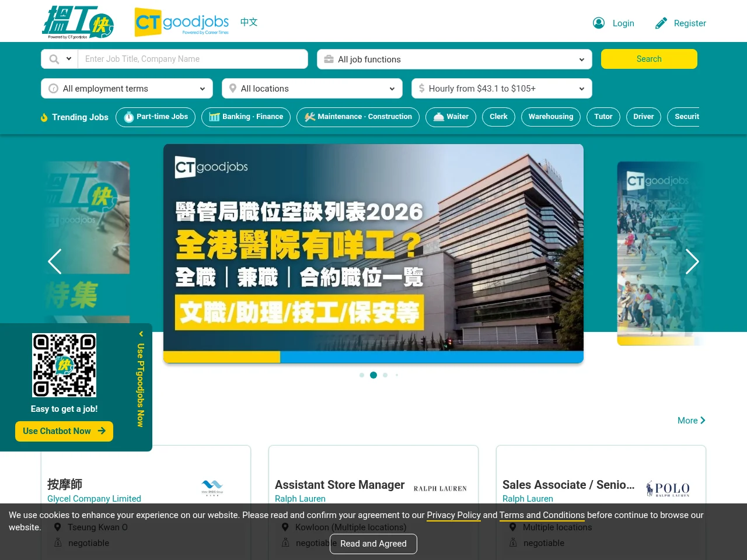Image resolution: width=747 pixels, height=560 pixels.
Task: Select Waiter trending tag
Action: click(451, 117)
